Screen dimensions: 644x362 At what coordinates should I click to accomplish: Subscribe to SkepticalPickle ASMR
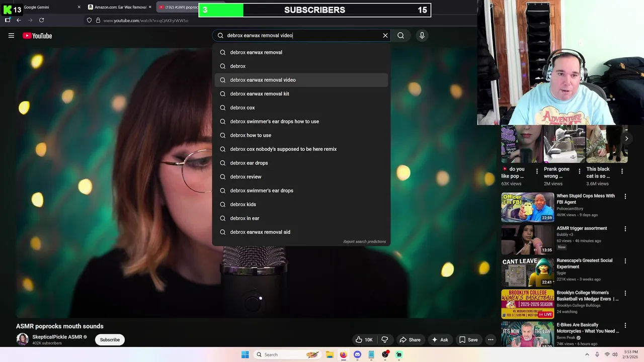click(110, 340)
